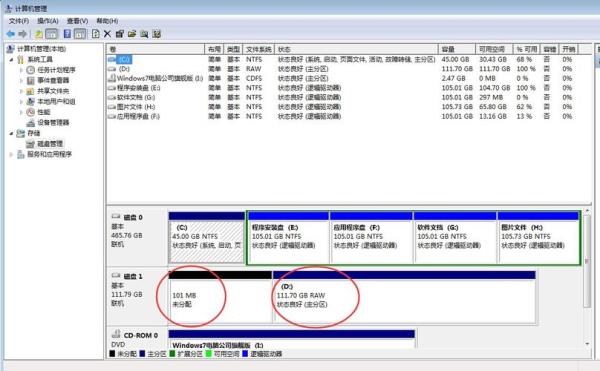Collapse the 存储 tree node
Image resolution: width=600 pixels, height=371 pixels.
[x=11, y=133]
